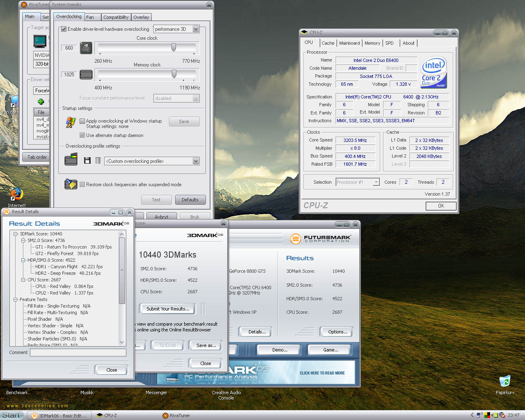Save overclocking profile with floppy disk icon
Viewport: 525px width, 420px height.
click(x=87, y=160)
